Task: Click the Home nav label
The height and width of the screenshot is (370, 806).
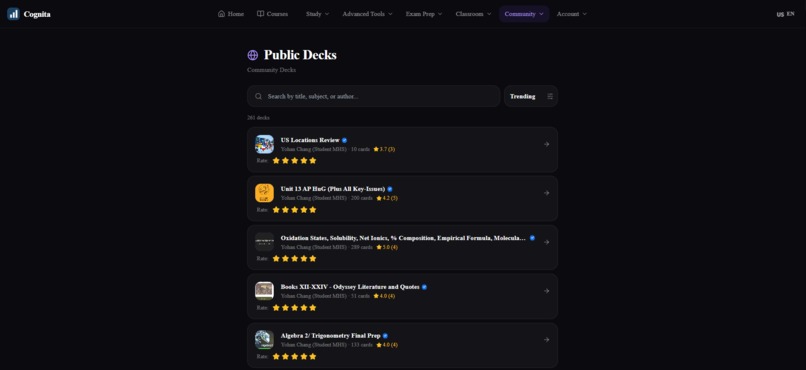Action: (235, 14)
